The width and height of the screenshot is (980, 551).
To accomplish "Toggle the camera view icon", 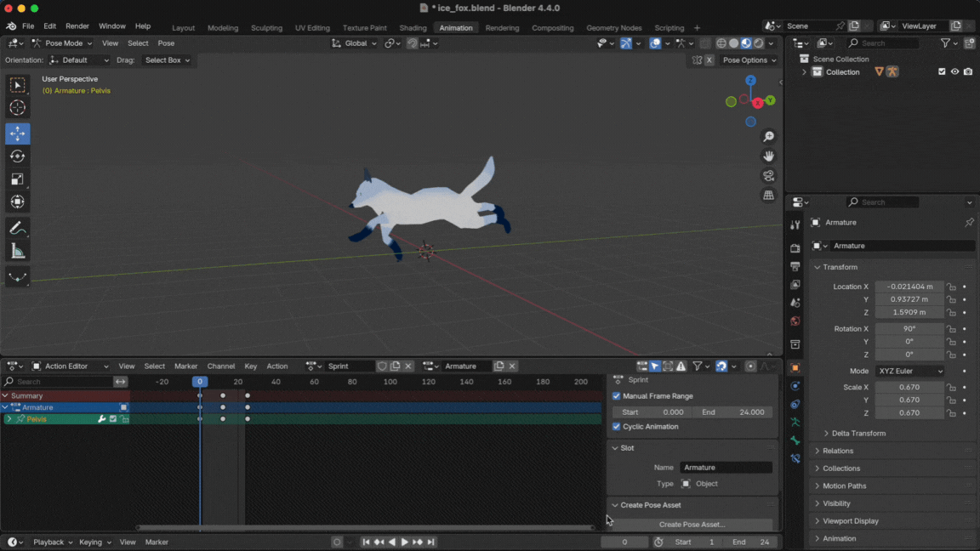I will tap(769, 175).
